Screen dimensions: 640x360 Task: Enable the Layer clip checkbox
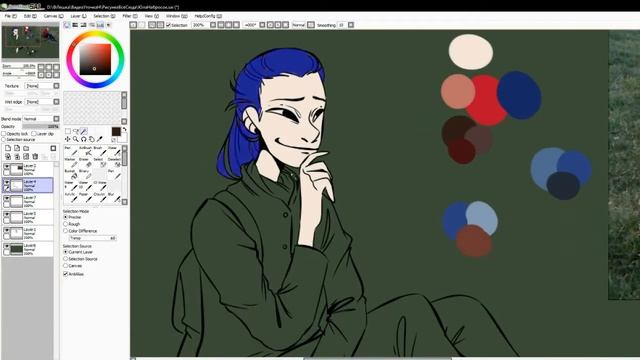point(34,133)
